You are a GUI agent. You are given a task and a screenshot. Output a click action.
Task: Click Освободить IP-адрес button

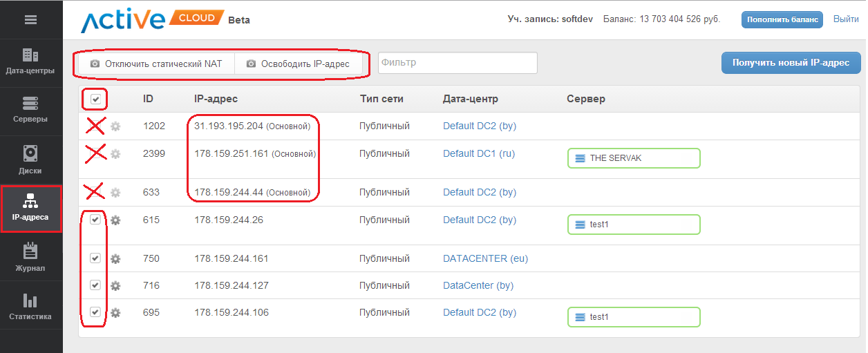(298, 64)
